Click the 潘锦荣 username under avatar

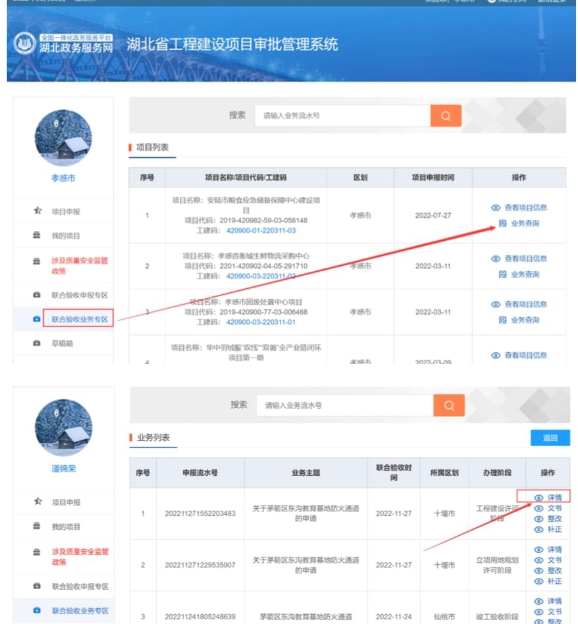(x=63, y=468)
